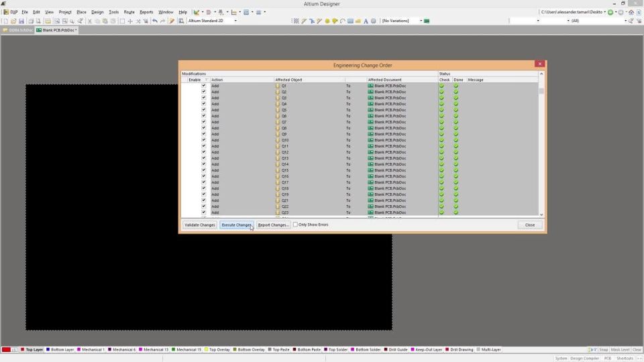The image size is (644, 362).
Task: Select the Keep-Out Layer tab
Action: (427, 350)
